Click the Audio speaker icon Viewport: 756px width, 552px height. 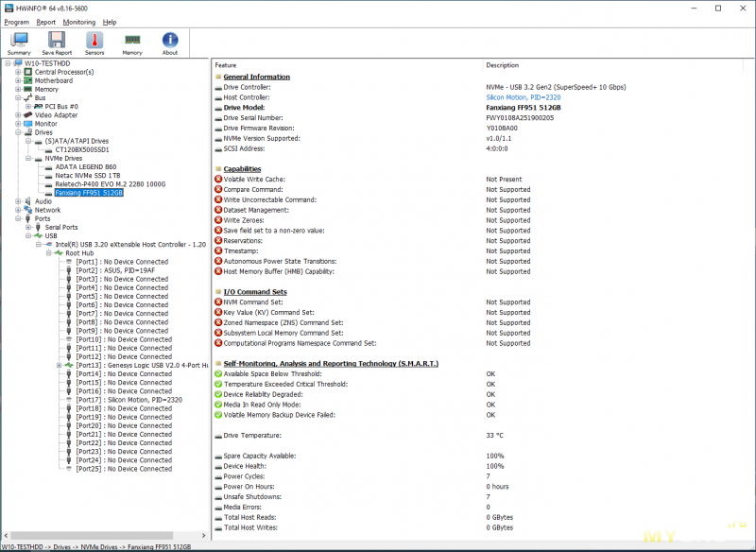[x=28, y=201]
